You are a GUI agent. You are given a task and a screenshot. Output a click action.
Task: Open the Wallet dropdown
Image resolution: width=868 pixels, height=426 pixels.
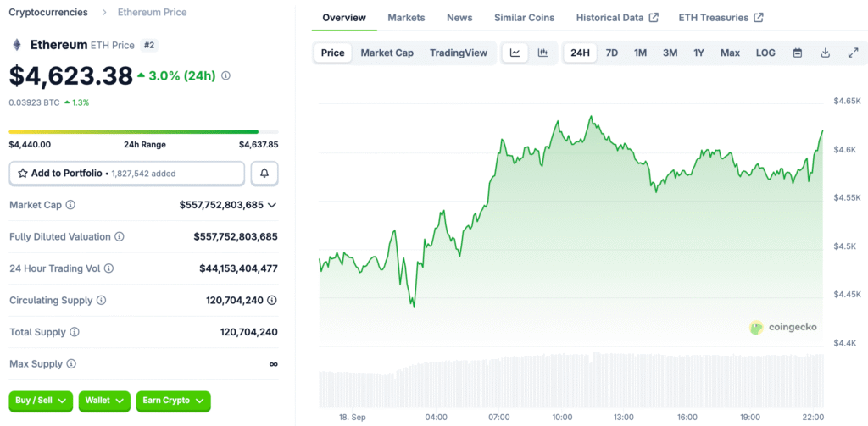(104, 401)
